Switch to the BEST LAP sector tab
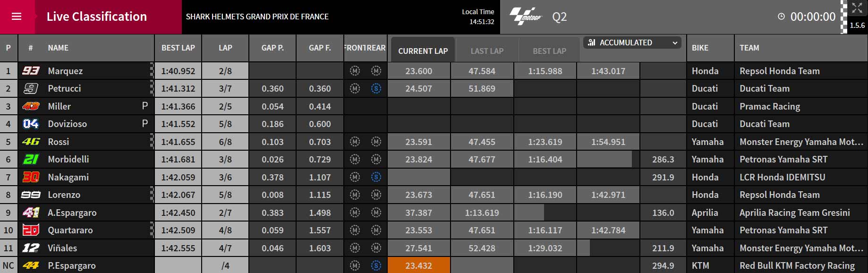Image resolution: width=868 pixels, height=273 pixels. 549,51
